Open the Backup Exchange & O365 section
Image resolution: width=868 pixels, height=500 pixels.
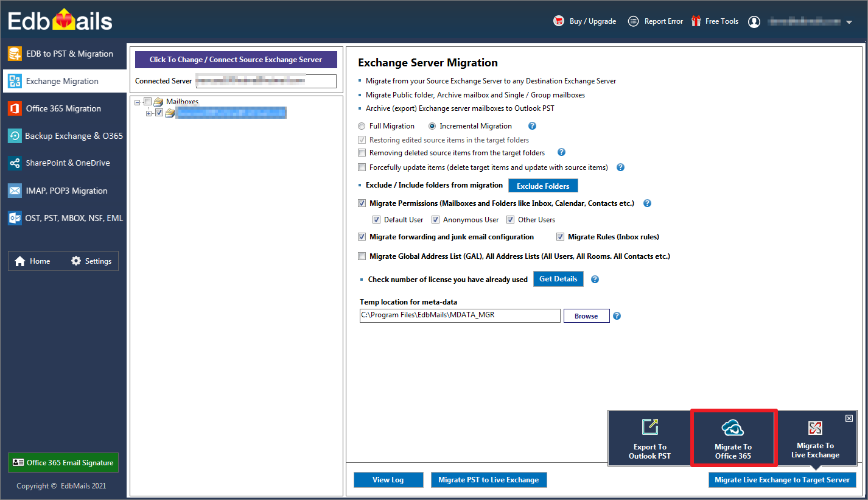63,136
